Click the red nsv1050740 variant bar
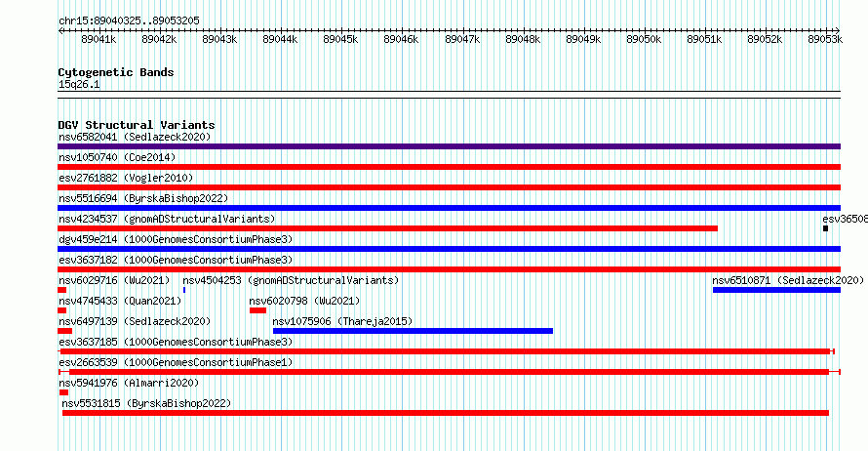The height and width of the screenshot is (451, 868). [x=449, y=167]
